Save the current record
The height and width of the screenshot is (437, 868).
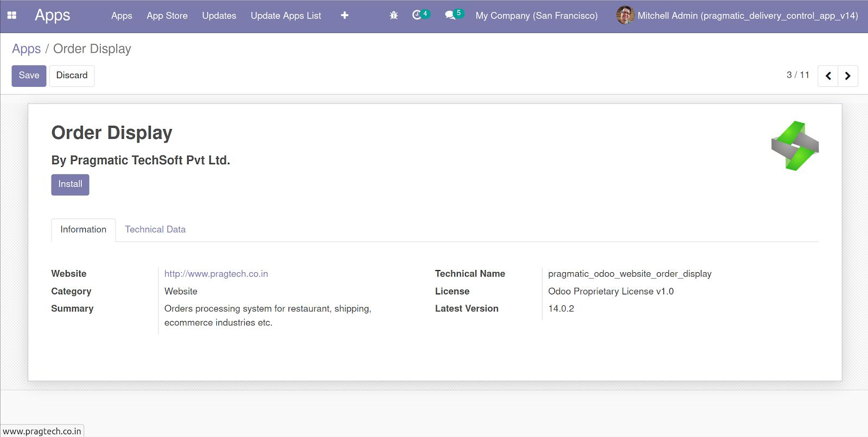(x=29, y=75)
